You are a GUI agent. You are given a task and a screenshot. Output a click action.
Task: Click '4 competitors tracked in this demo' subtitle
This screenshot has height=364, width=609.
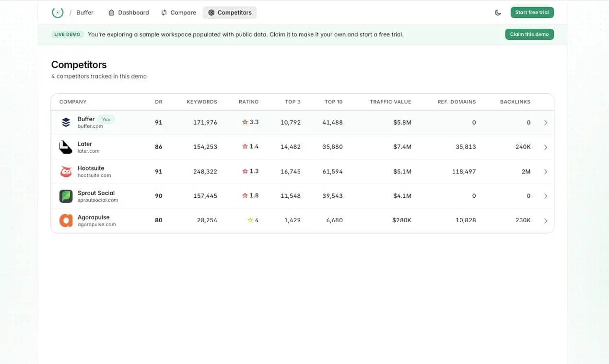(99, 77)
